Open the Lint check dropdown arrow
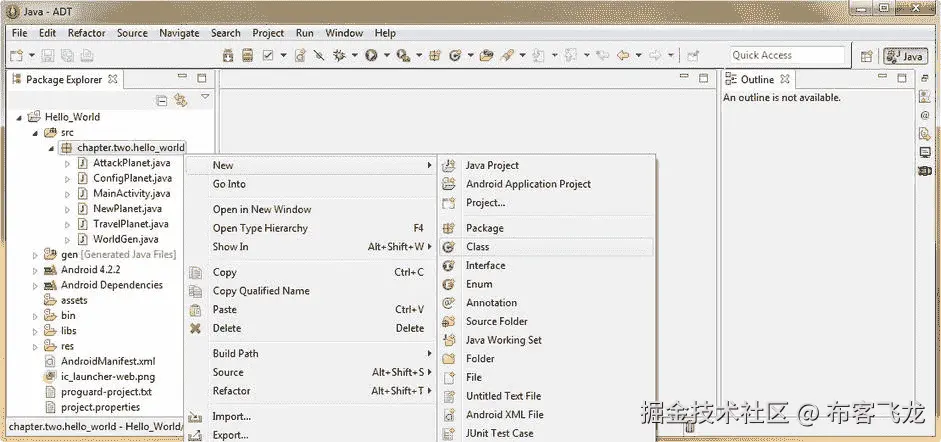This screenshot has width=941, height=442. [283, 55]
